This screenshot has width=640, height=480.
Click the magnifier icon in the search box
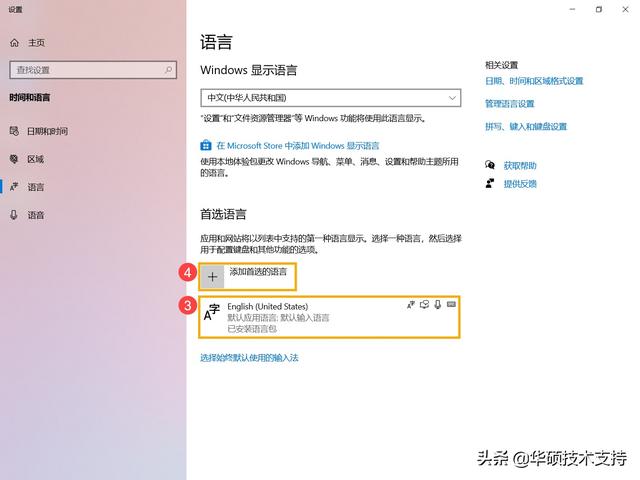tap(169, 70)
